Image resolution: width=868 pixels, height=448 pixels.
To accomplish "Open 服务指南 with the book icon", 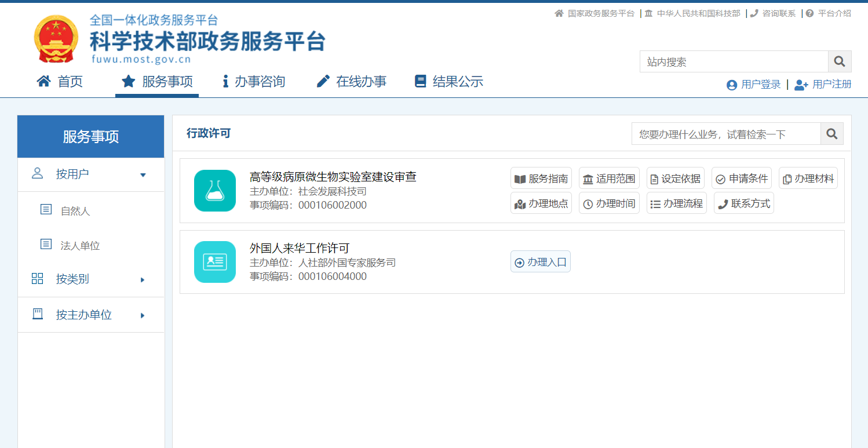I will pyautogui.click(x=541, y=179).
